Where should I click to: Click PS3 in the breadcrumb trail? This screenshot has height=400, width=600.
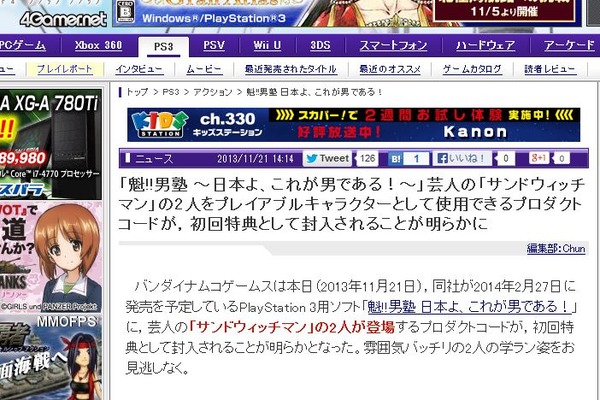point(171,92)
